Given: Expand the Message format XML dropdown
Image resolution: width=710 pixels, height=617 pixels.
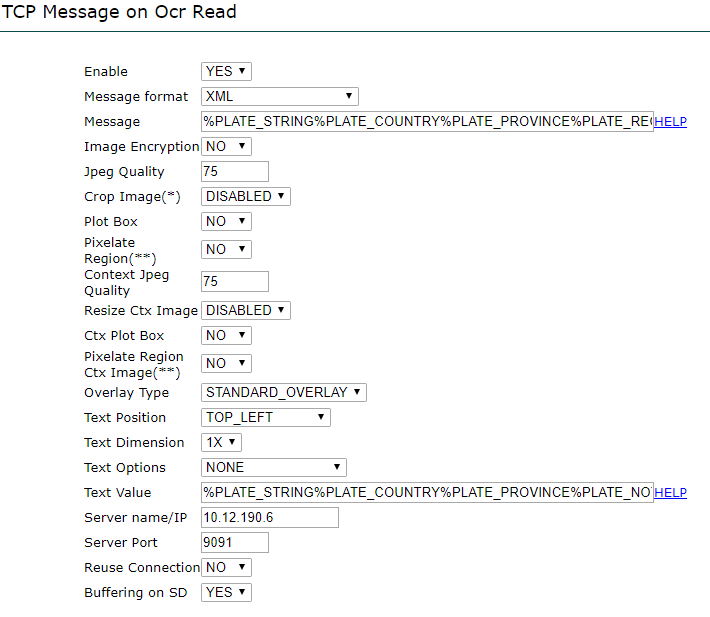Looking at the screenshot, I should 280,96.
